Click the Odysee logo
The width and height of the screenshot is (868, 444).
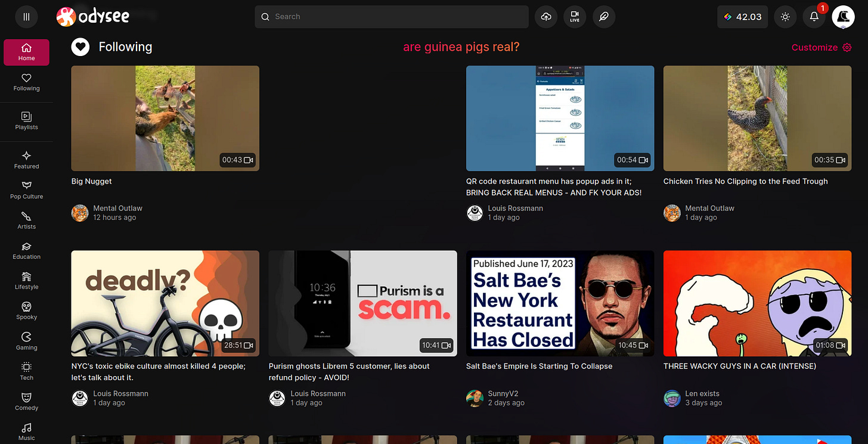(x=93, y=17)
